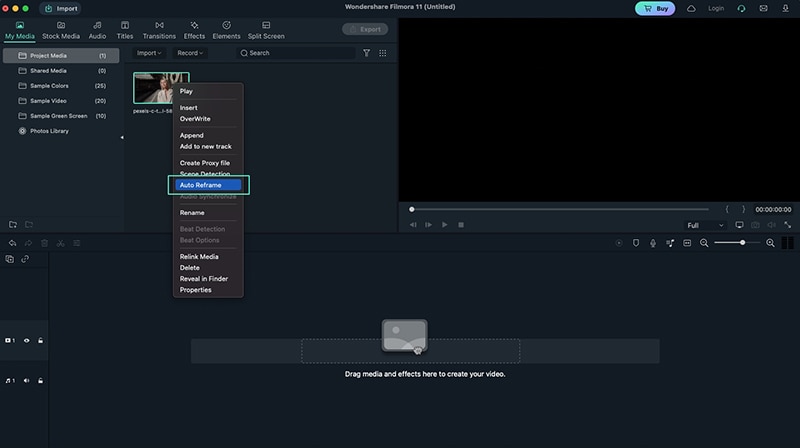Toggle lock on video track 1
800x448 pixels.
coord(40,340)
